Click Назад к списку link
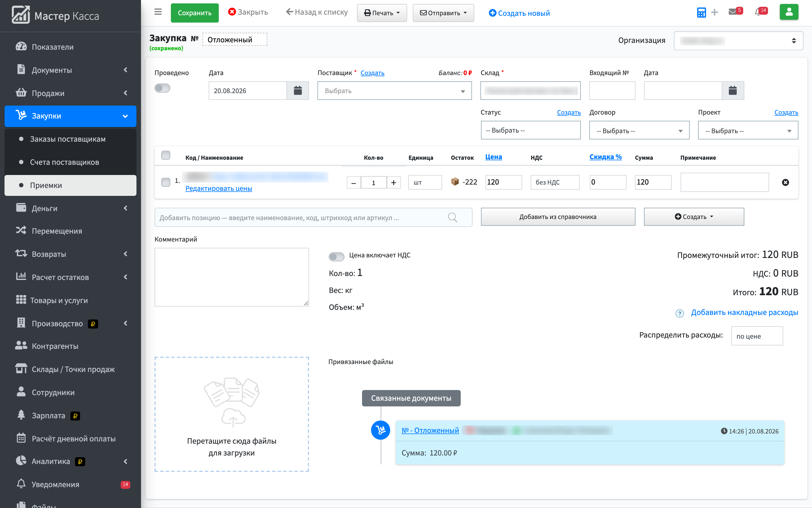The width and height of the screenshot is (812, 508). tap(317, 12)
